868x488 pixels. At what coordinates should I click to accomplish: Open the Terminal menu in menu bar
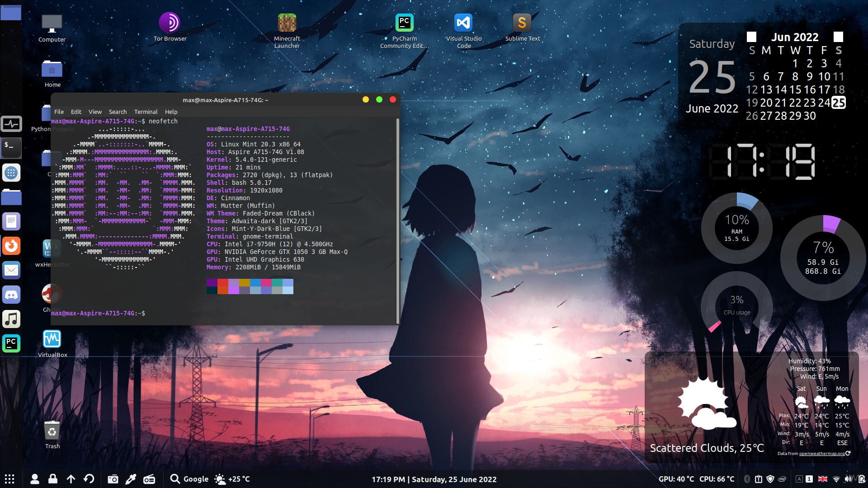click(x=146, y=112)
